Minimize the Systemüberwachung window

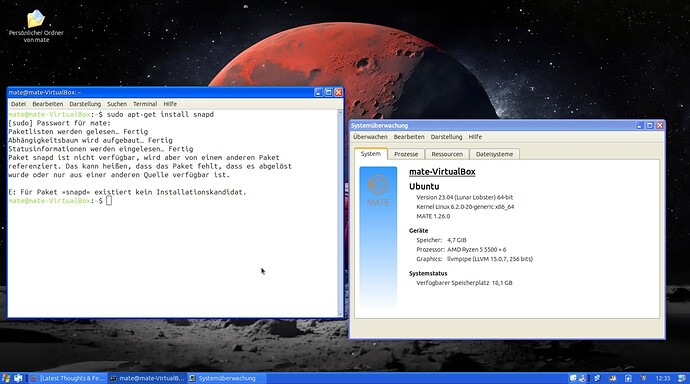click(640, 125)
